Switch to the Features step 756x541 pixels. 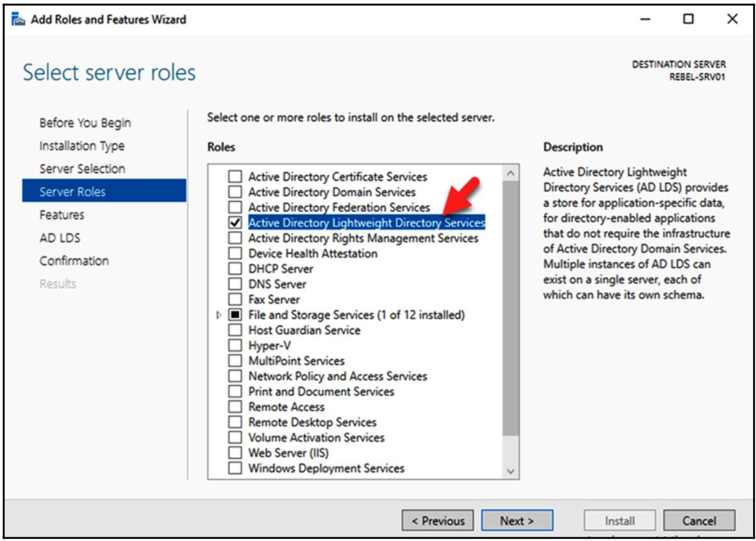[x=62, y=215]
